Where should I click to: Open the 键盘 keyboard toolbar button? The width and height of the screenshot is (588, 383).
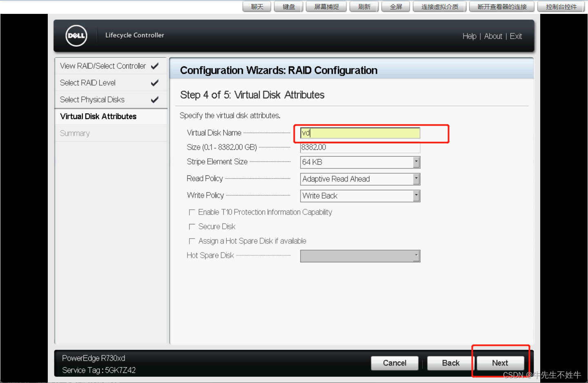point(289,7)
